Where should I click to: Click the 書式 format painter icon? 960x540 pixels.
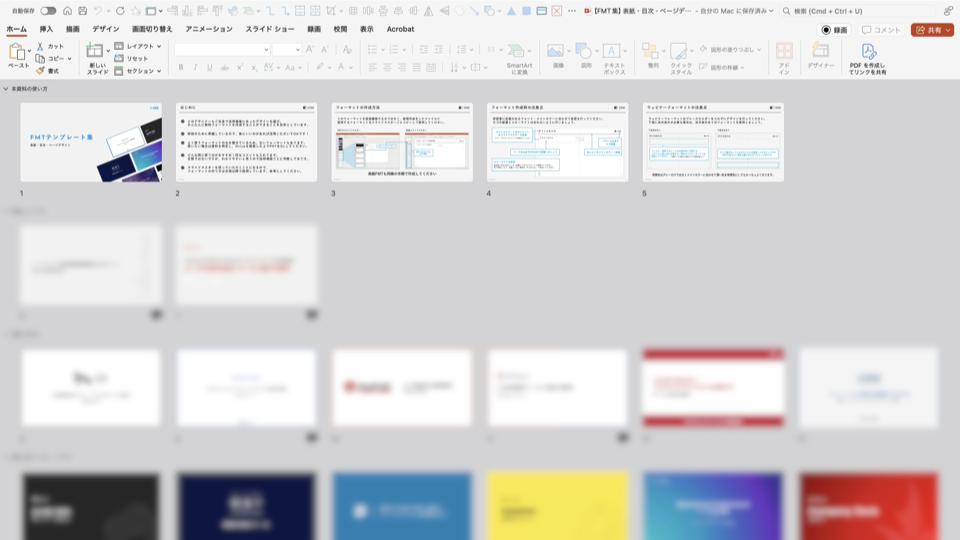(41, 71)
